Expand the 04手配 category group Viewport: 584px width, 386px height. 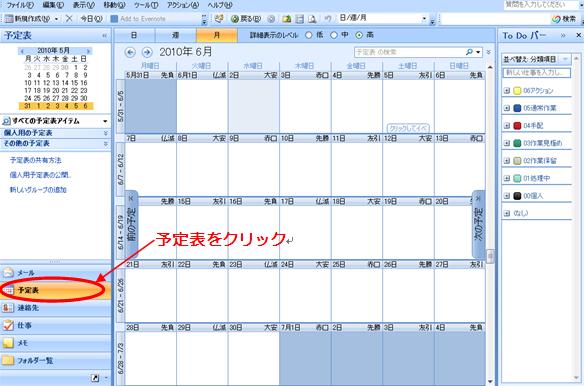[507, 126]
